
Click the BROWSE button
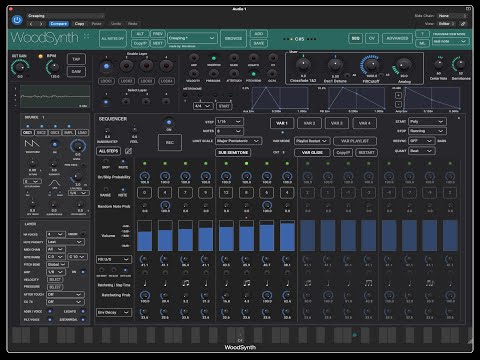tap(233, 39)
